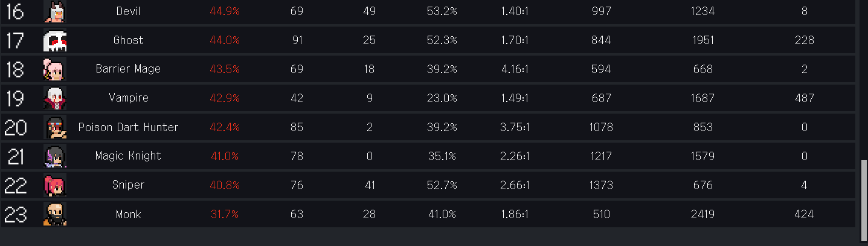Select the Barrier Mage name text
Screen dimensions: 868x246
(128, 69)
